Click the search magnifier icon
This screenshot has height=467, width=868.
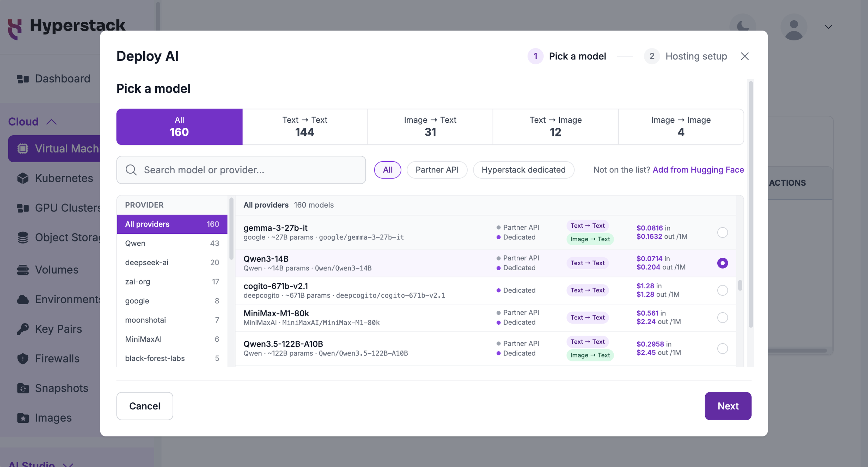pyautogui.click(x=131, y=170)
